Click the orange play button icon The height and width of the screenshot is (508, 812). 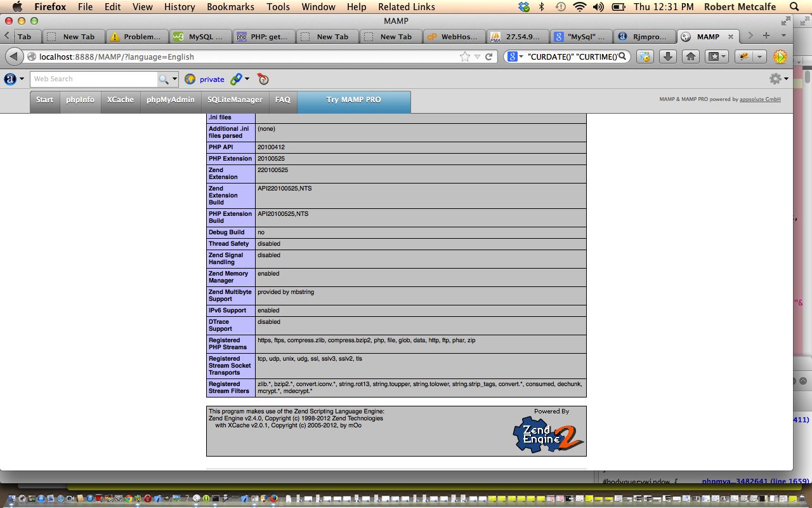780,57
